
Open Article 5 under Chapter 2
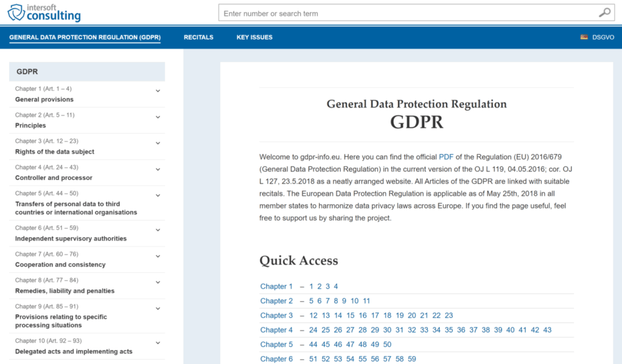(x=310, y=301)
